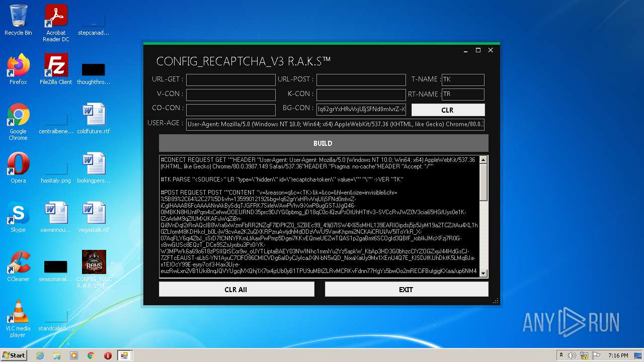Click Chrome icon in taskbar
Screen dimensions: 644x362
(91, 355)
